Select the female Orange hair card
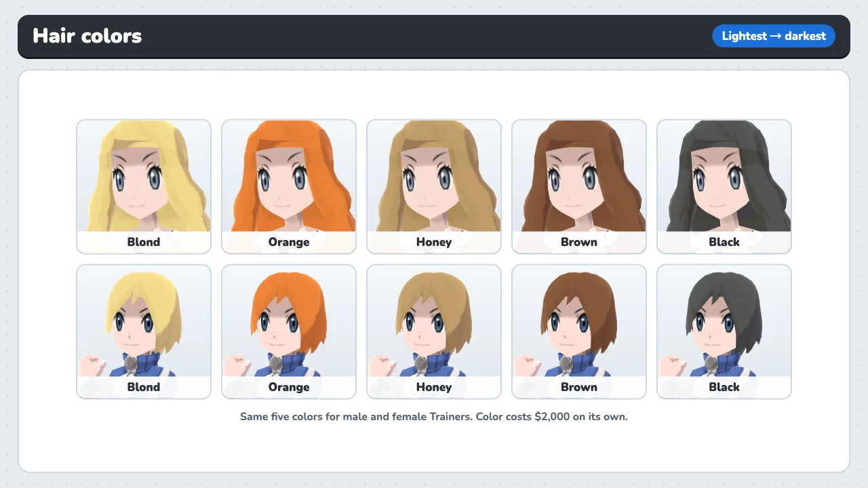This screenshot has width=868, height=488. [289, 186]
